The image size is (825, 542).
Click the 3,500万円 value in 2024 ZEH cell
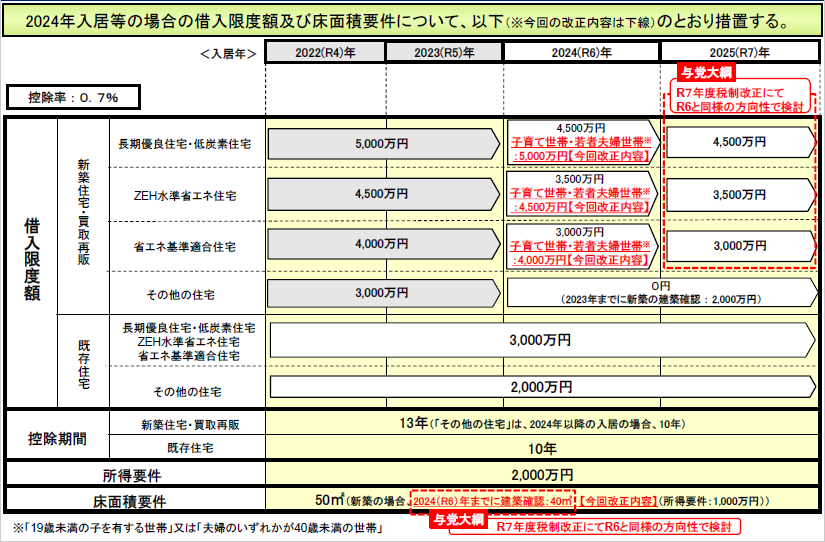click(579, 179)
